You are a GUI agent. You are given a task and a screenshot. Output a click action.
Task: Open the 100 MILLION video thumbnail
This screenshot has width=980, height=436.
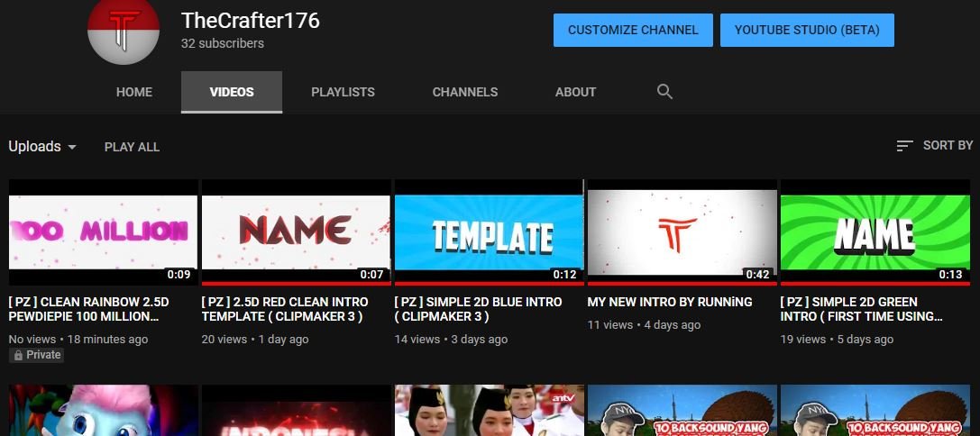point(103,232)
